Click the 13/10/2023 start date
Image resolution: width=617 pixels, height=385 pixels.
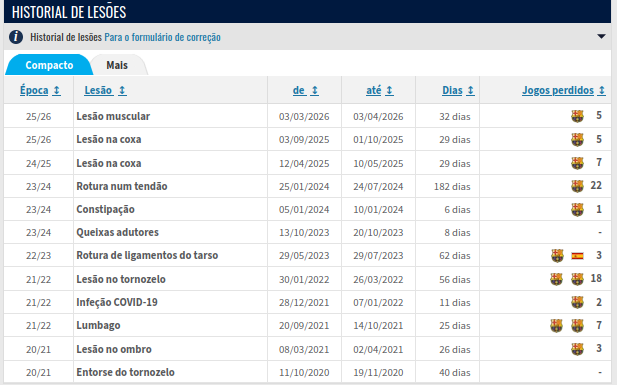pyautogui.click(x=304, y=233)
